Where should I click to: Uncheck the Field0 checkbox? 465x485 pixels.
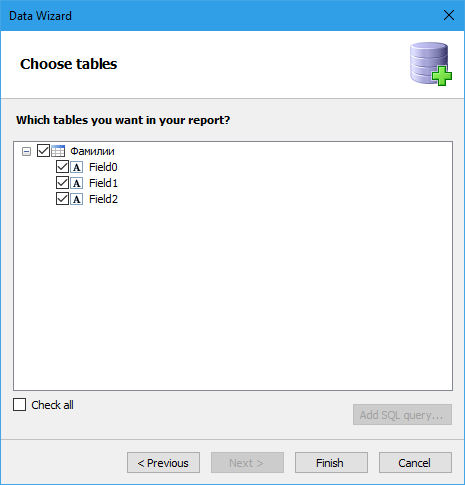(x=62, y=167)
